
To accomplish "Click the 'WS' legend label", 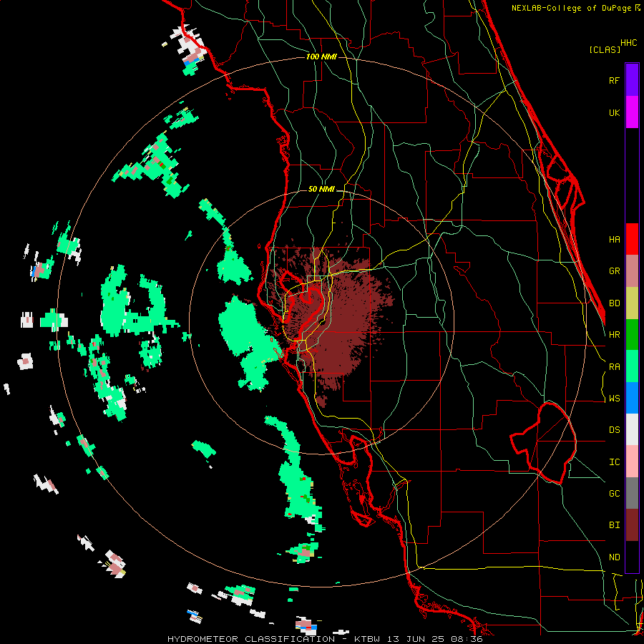I will [x=614, y=399].
